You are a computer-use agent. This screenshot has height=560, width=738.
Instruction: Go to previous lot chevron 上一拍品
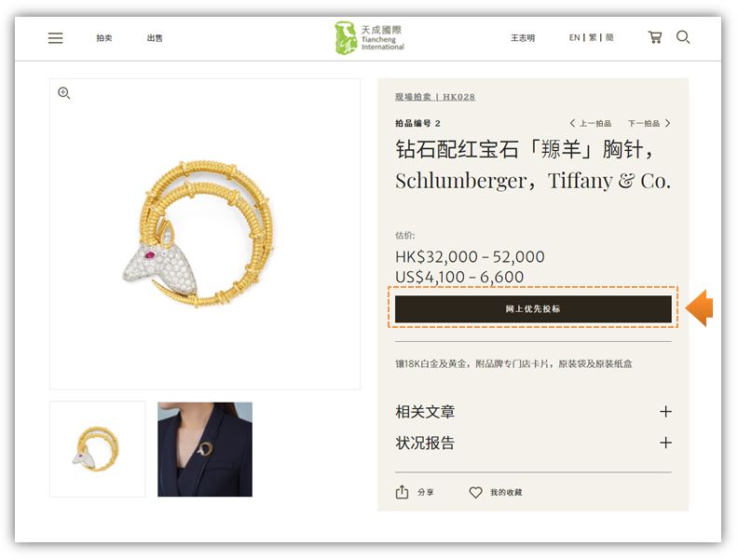[x=590, y=123]
